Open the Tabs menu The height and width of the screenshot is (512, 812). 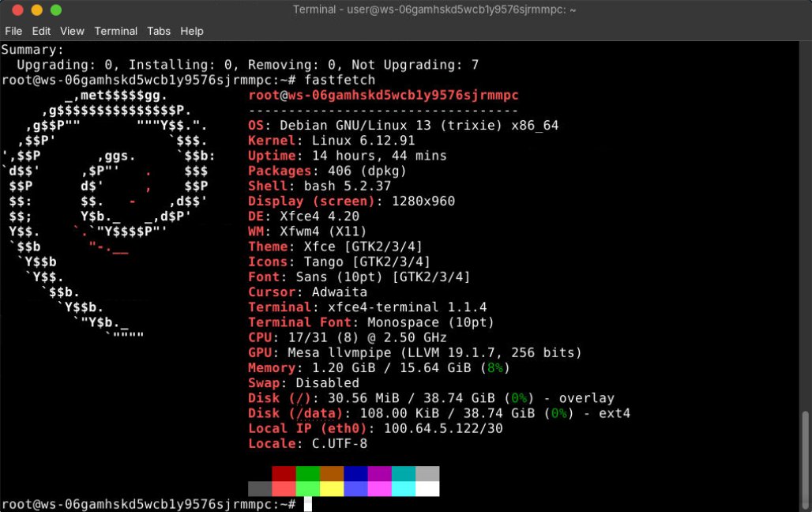click(x=159, y=31)
